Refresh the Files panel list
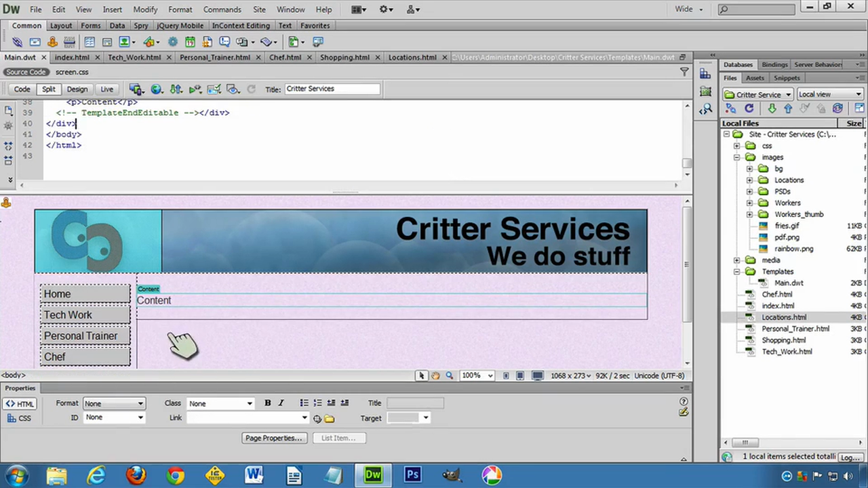 click(x=749, y=108)
